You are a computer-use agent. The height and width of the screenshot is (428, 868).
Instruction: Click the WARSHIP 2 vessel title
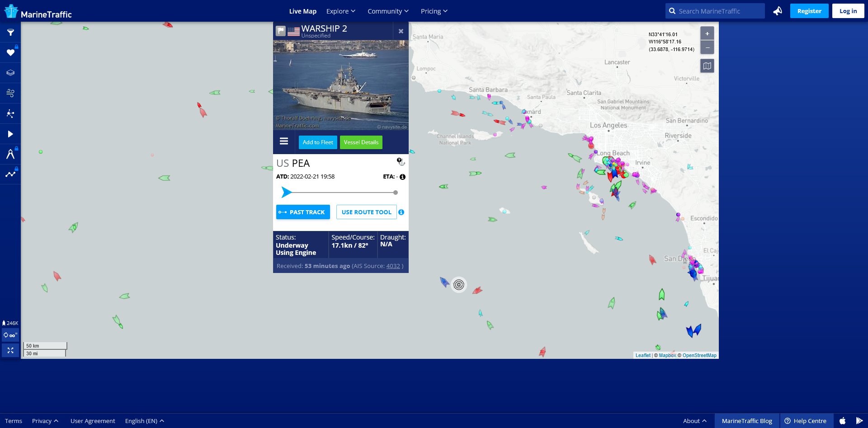click(324, 28)
